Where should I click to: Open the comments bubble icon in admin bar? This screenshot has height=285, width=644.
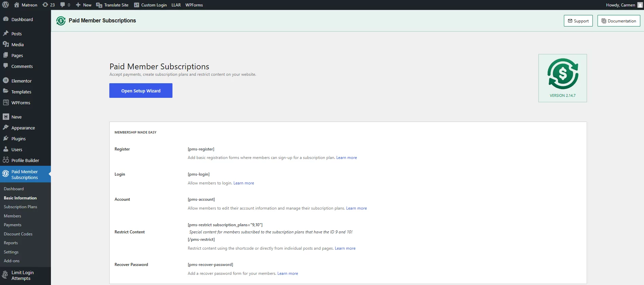[x=62, y=5]
